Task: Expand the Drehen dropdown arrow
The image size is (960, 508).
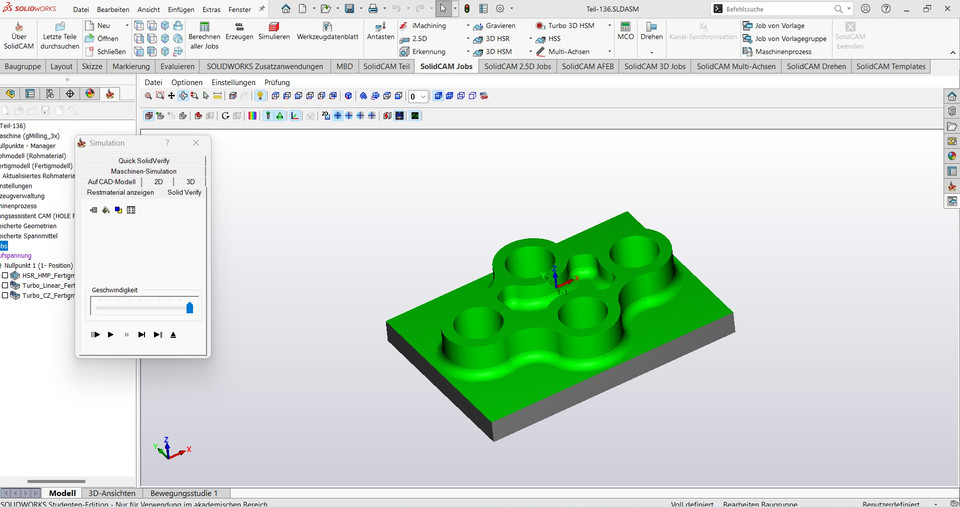Action: [652, 50]
